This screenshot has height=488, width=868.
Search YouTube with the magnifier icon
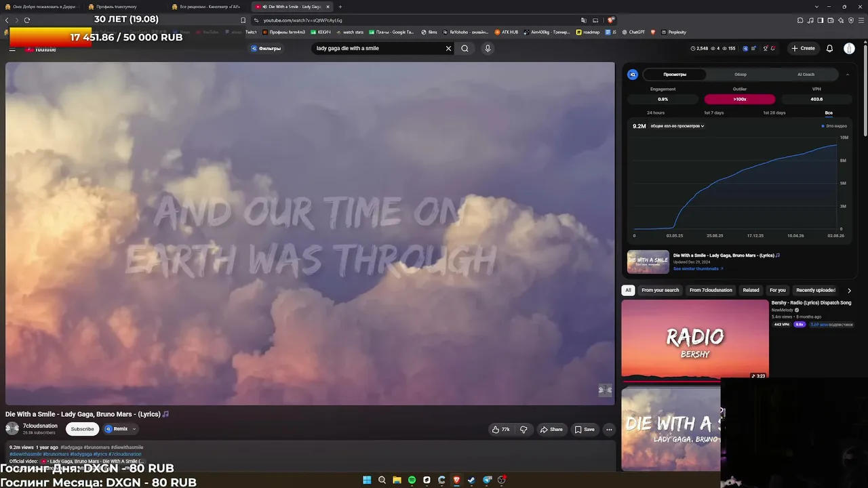(x=465, y=48)
